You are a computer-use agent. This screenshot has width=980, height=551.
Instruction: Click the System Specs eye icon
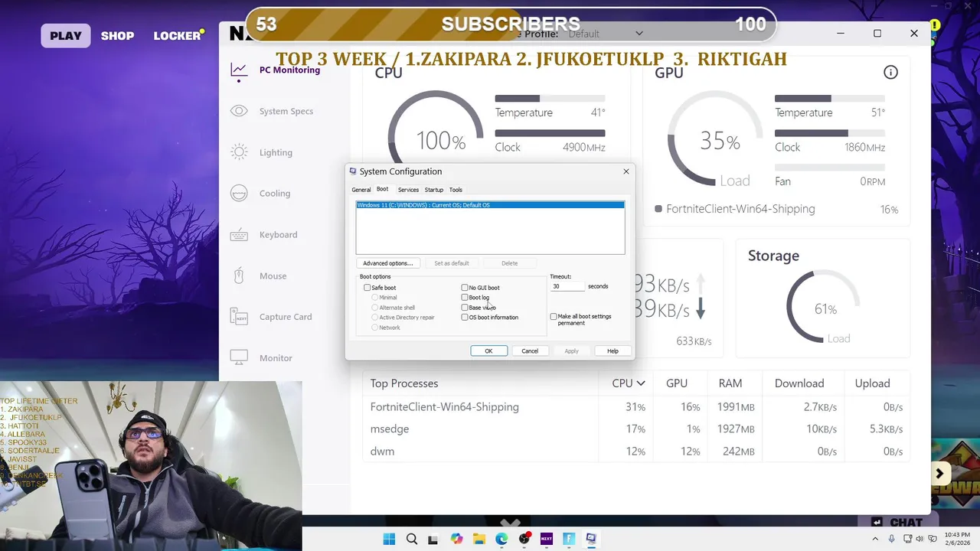tap(239, 111)
